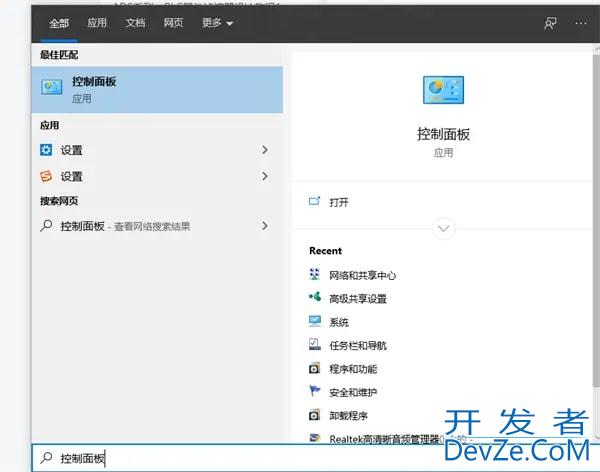Click the orange Sogou 设置 icon
Screen dimensions: 600x472
(46, 176)
